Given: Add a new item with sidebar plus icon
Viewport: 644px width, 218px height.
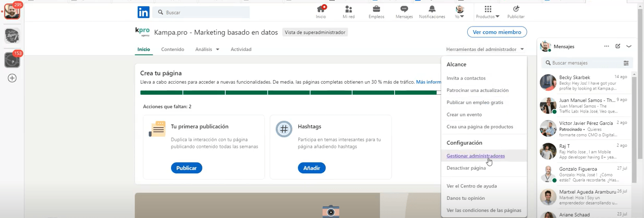Looking at the screenshot, I should click(12, 78).
